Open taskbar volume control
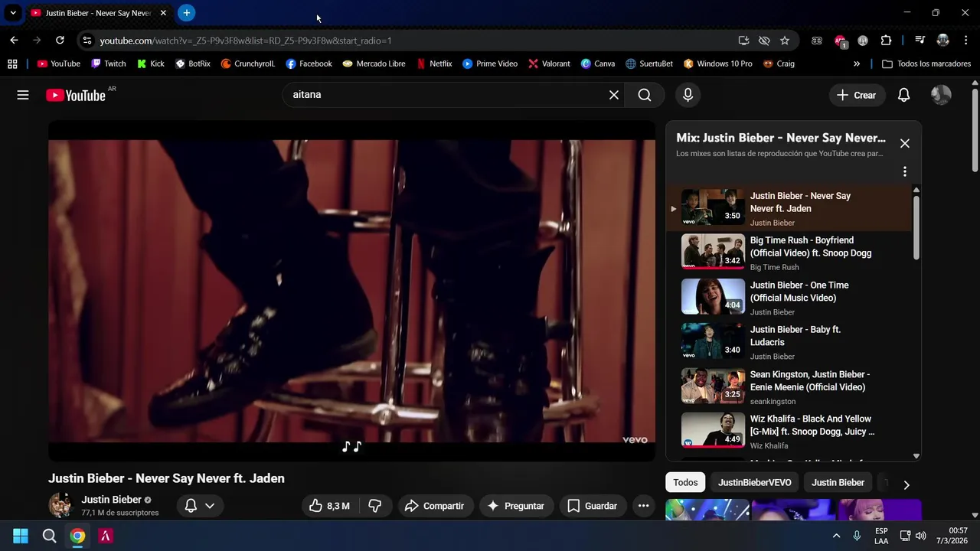Image resolution: width=980 pixels, height=551 pixels. click(920, 536)
